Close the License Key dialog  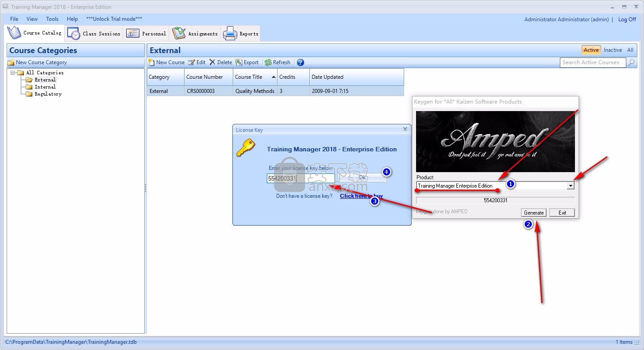[x=405, y=129]
